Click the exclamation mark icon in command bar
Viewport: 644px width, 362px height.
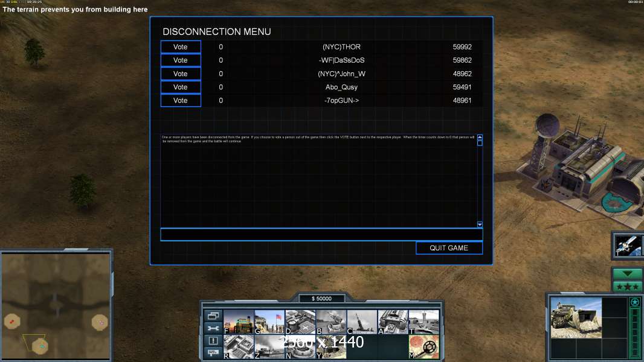click(x=213, y=340)
